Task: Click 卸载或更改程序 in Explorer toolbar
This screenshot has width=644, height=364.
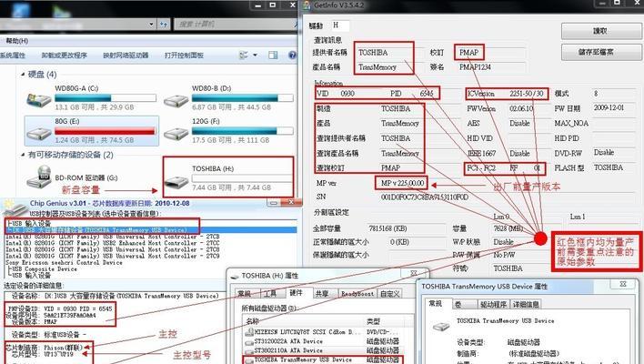Action: (x=64, y=55)
